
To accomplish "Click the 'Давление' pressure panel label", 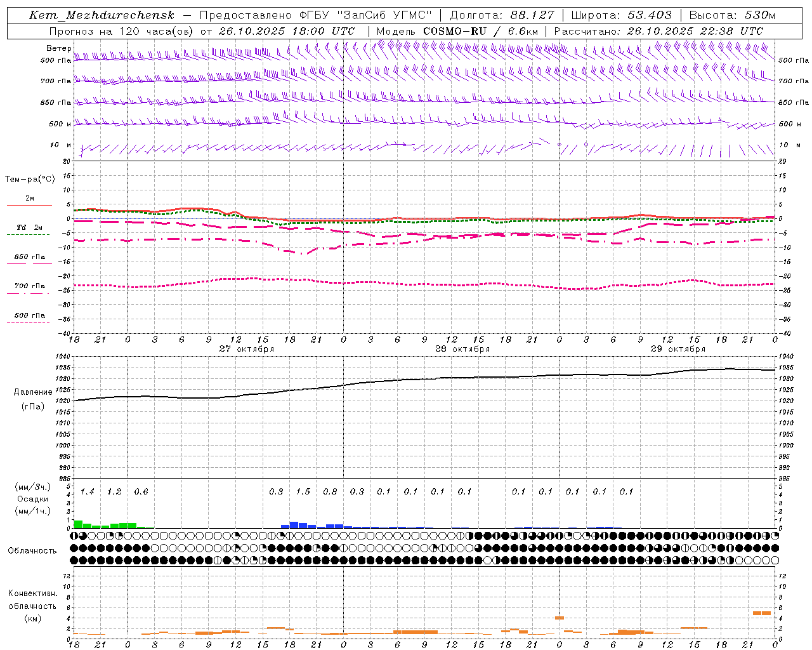I will tap(33, 392).
